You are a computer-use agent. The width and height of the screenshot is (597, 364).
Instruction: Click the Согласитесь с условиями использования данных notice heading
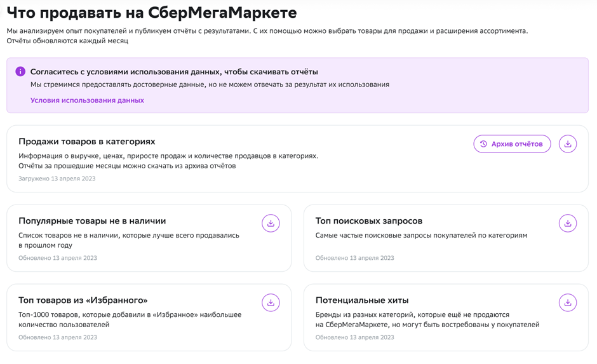(174, 72)
